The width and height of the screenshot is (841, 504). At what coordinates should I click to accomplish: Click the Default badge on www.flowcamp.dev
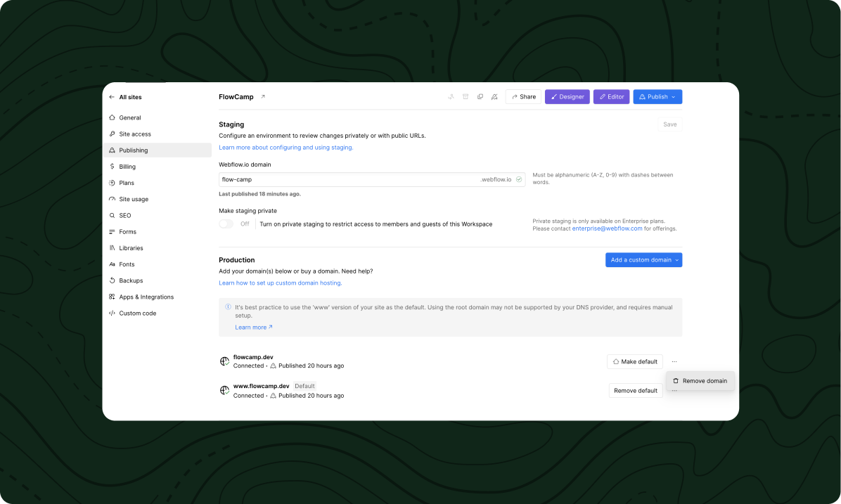point(304,386)
